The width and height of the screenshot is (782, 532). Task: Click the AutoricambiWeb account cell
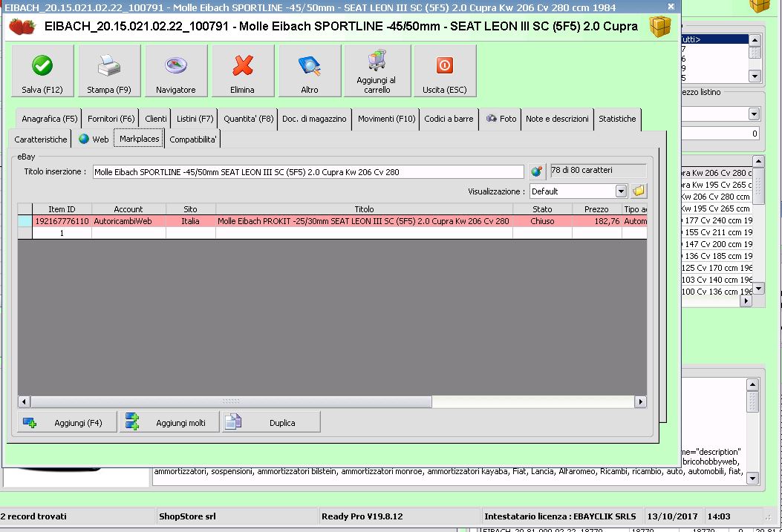128,221
